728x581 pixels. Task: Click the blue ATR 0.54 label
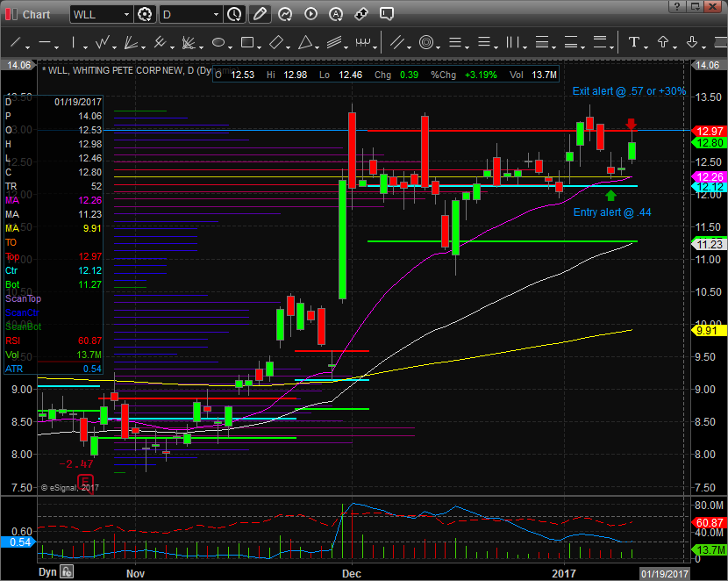[x=18, y=542]
